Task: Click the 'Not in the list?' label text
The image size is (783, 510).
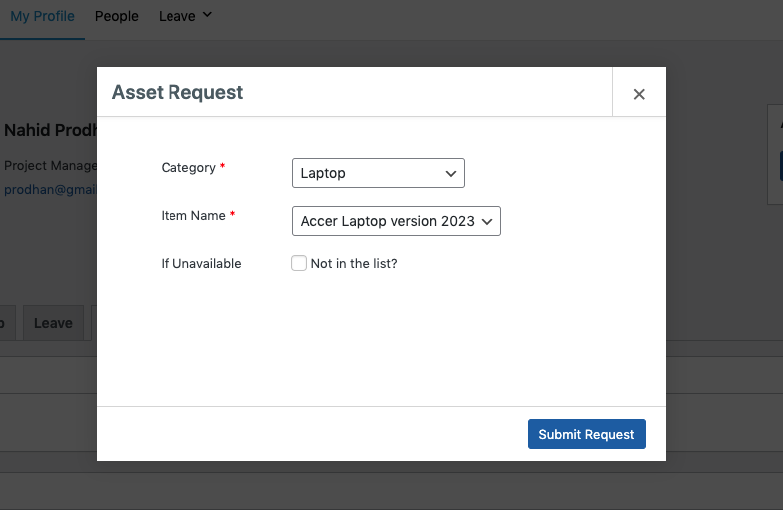Action: click(x=354, y=264)
